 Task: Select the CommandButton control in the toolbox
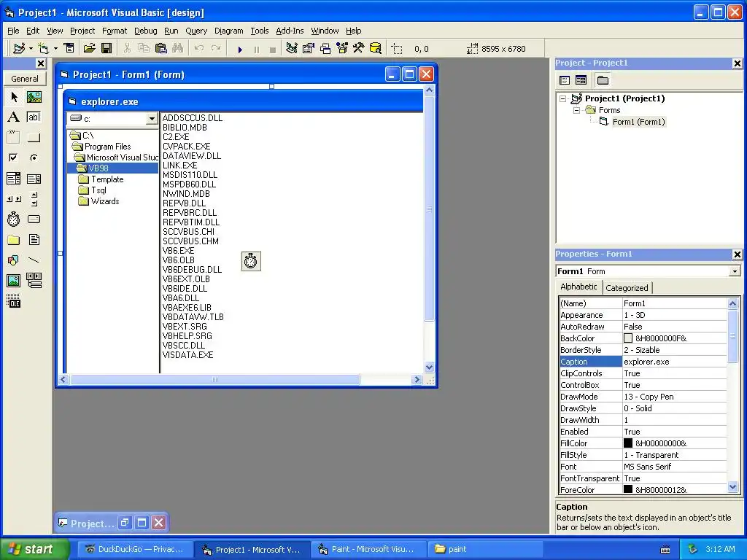pos(34,138)
